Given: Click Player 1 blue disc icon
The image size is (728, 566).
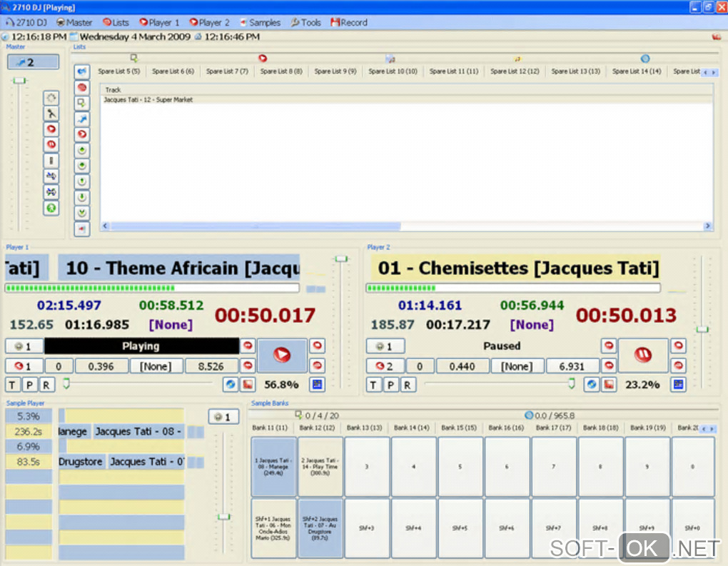Looking at the screenshot, I should (x=231, y=385).
